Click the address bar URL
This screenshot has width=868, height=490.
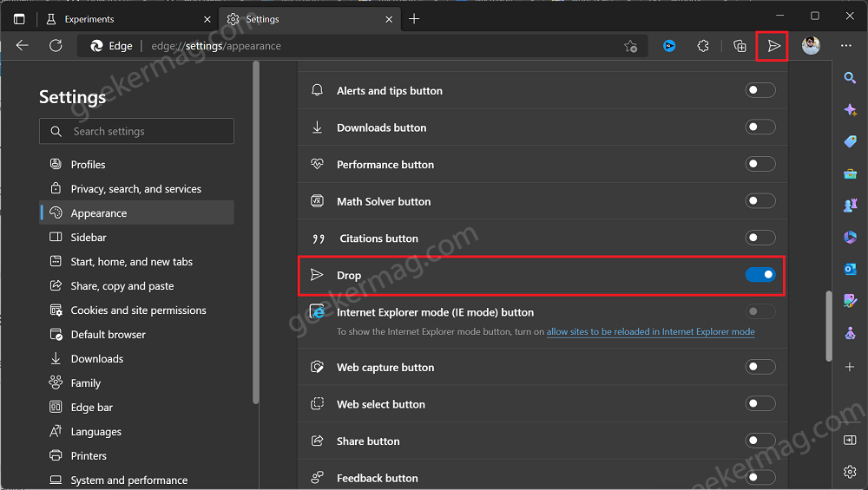coord(216,46)
